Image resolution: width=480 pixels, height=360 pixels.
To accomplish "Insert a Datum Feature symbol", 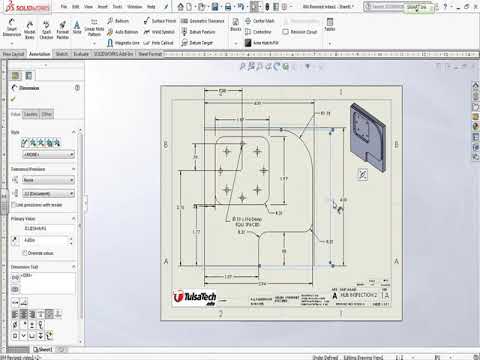I will tap(198, 32).
